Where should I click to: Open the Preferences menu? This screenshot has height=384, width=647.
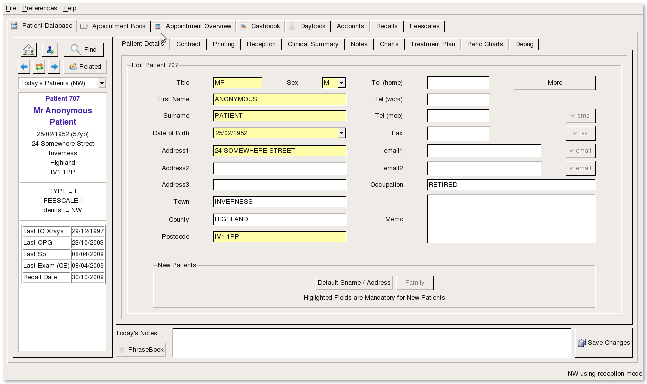pos(40,8)
